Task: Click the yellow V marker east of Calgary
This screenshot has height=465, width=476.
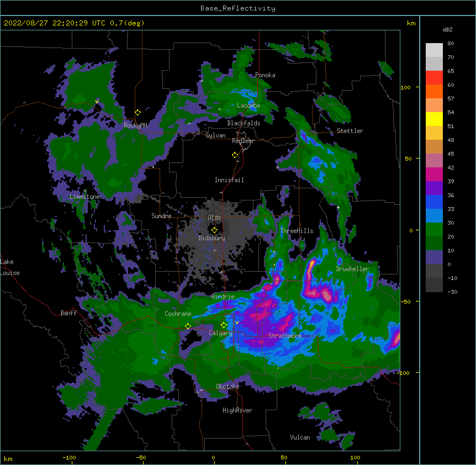Action: (x=237, y=323)
